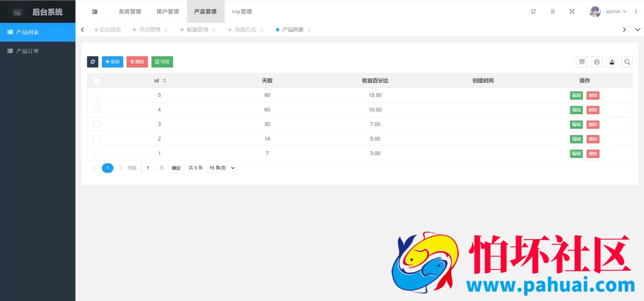Check the row with id 4
Screen dimensions: 644x301
pyautogui.click(x=96, y=110)
